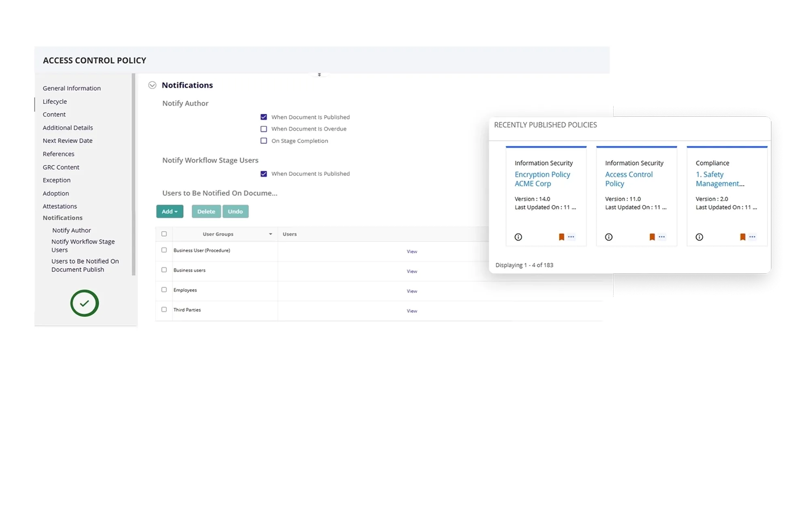Click info icon on Encryption Policy card
The height and width of the screenshot is (532, 800).
tap(518, 237)
